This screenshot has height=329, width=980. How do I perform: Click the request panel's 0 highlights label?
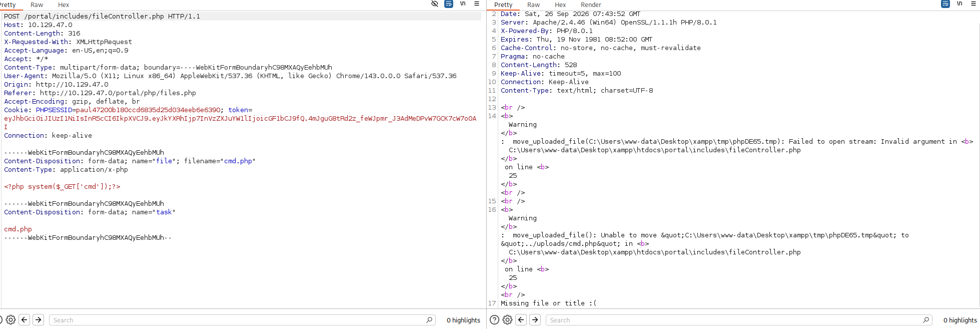coord(463,320)
